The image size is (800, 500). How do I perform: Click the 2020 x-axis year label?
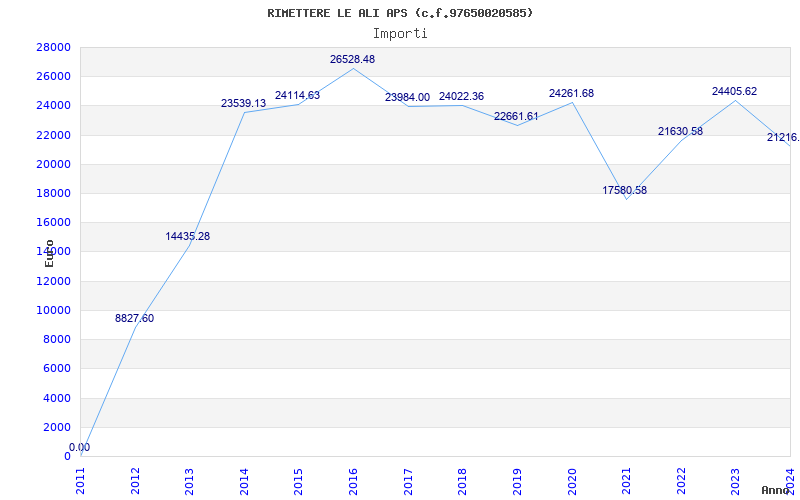[571, 482]
